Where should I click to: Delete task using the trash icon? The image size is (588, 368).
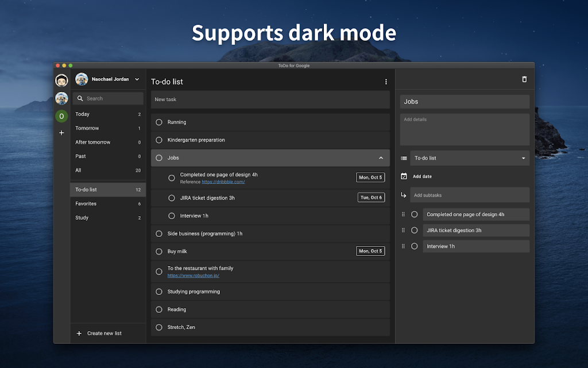(x=524, y=79)
